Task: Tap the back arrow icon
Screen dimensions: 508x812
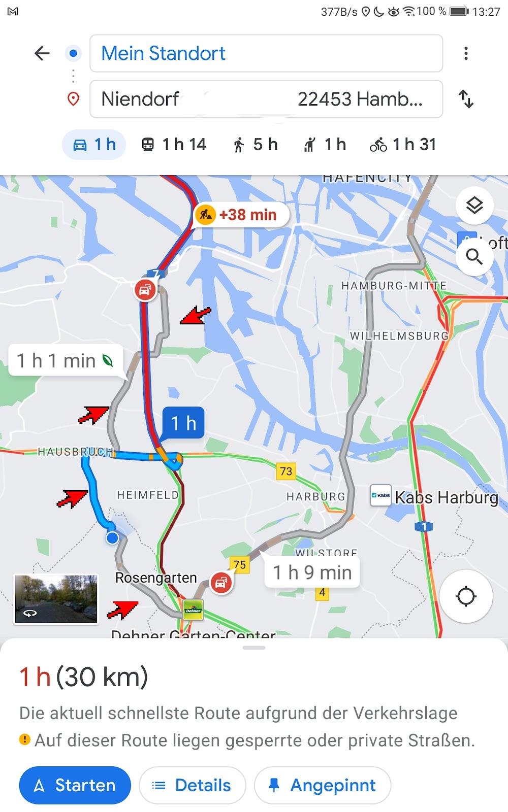Action: coord(42,53)
